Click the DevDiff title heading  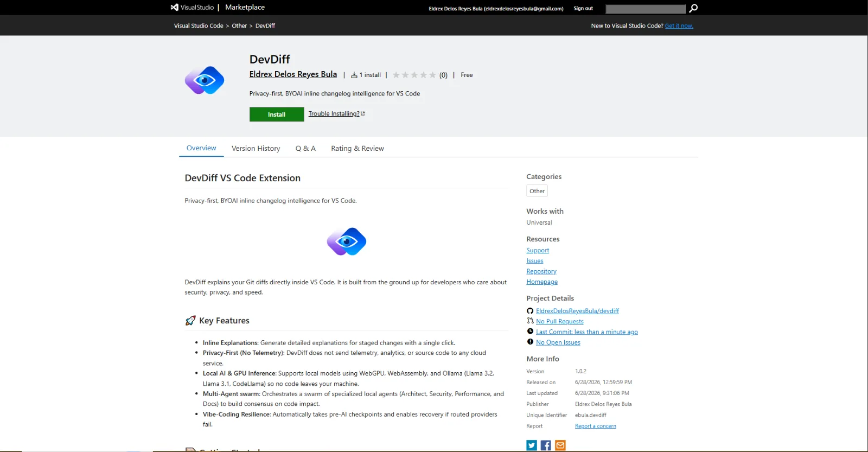pyautogui.click(x=270, y=59)
